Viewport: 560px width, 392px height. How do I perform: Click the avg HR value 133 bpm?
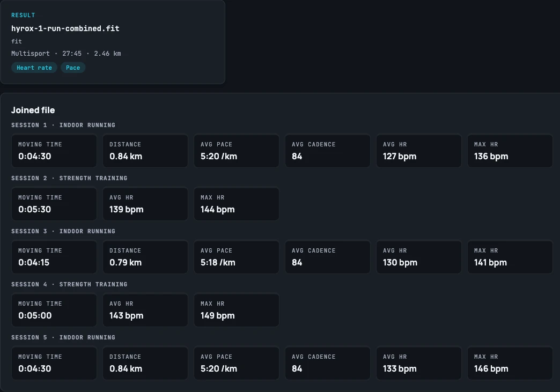point(400,369)
